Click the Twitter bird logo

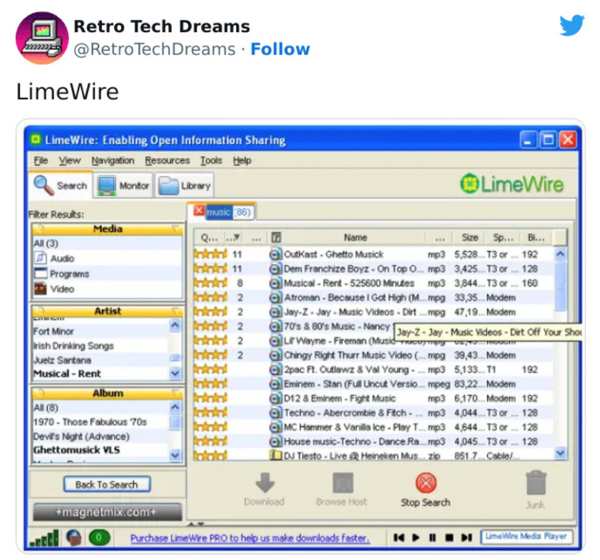click(x=572, y=25)
